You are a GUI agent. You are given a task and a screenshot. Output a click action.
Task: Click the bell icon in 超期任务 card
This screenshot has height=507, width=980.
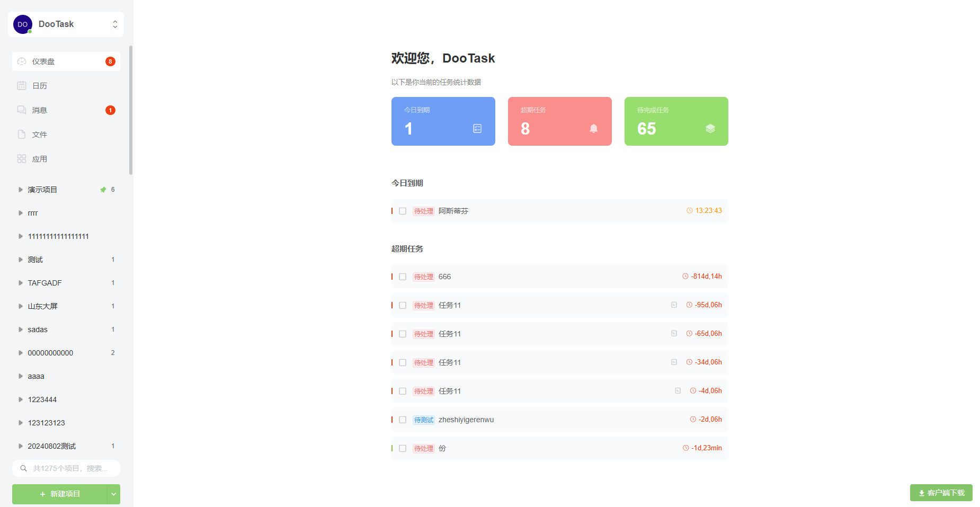click(594, 128)
